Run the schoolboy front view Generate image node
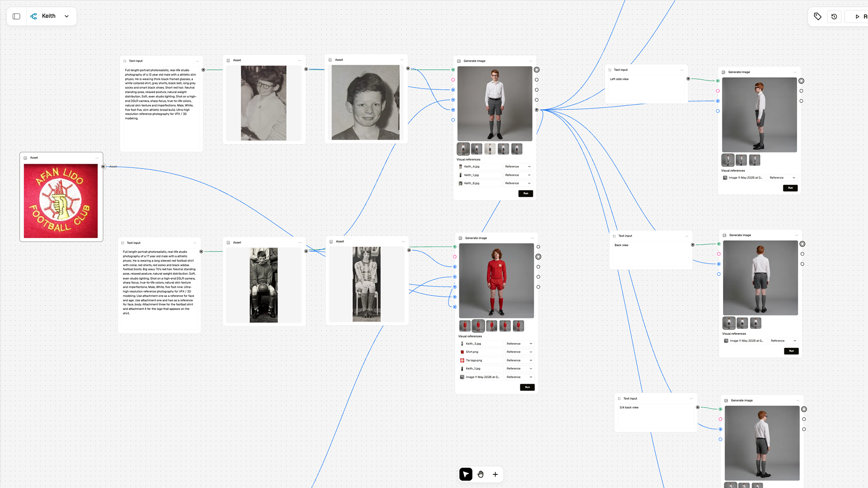 526,193
